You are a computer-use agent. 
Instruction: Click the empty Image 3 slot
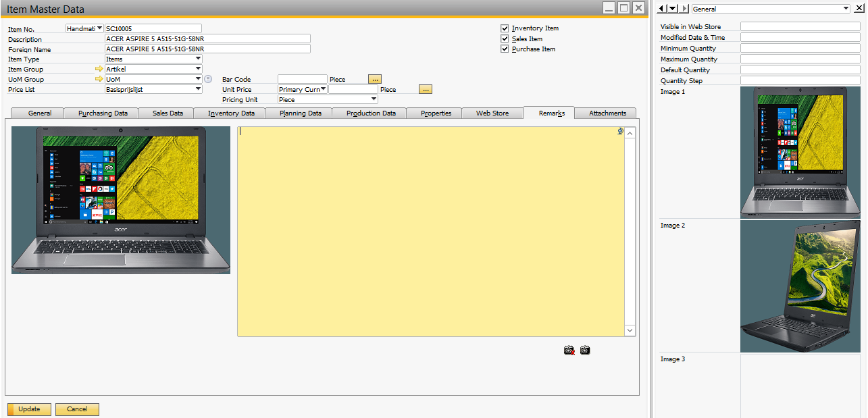point(800,386)
